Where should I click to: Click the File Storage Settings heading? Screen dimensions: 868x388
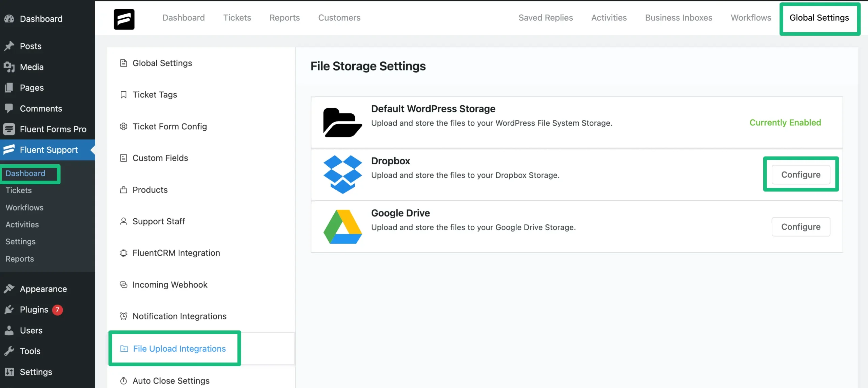tap(368, 66)
